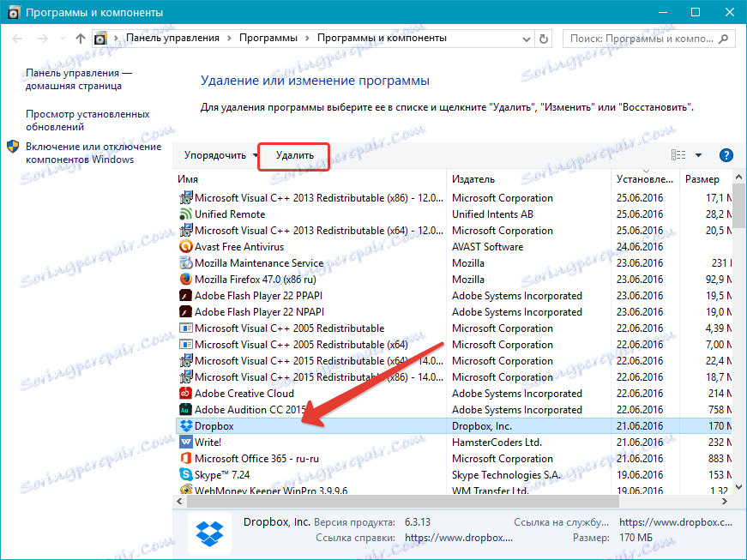Click the horizontal scrollbar thumb
Image resolution: width=747 pixels, height=560 pixels.
[402, 502]
